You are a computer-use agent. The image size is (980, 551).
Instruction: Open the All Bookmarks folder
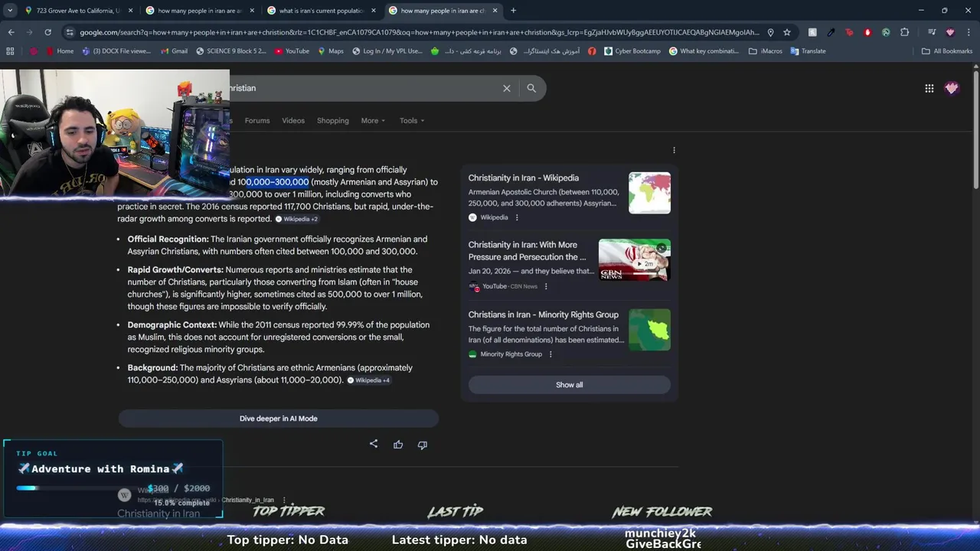[x=947, y=51]
